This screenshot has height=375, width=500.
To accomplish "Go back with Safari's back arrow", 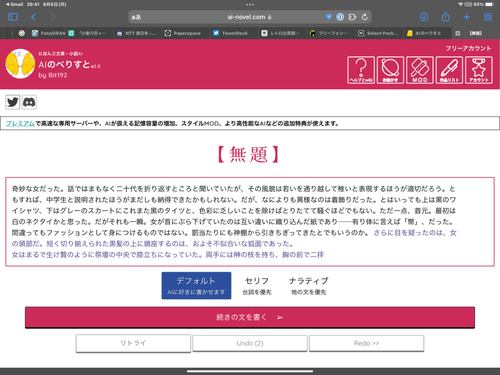I will (33, 17).
